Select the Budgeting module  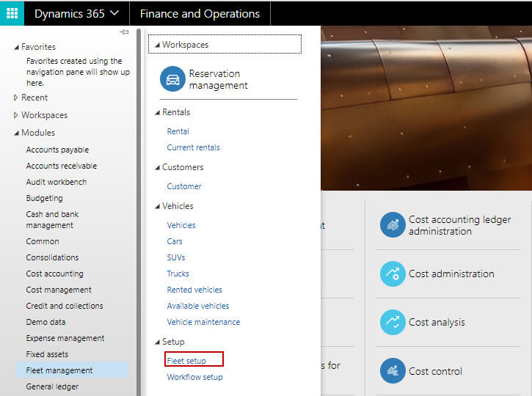(45, 198)
